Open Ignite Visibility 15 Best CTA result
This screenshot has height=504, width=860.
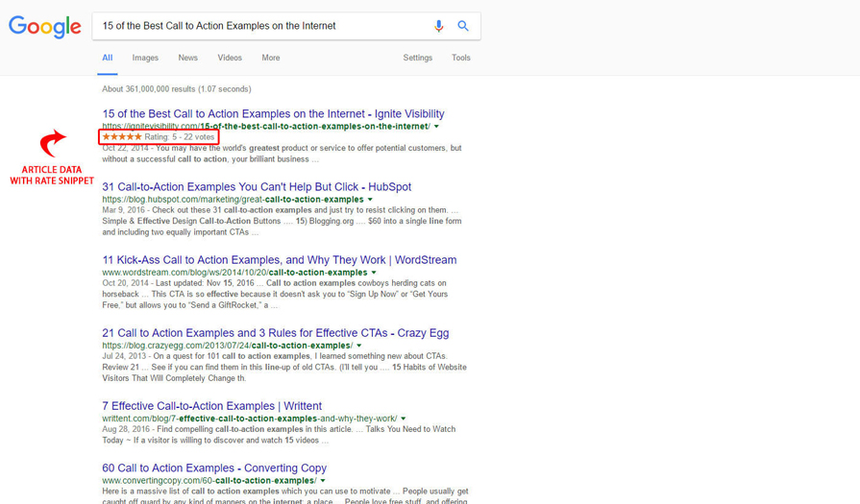coord(273,113)
